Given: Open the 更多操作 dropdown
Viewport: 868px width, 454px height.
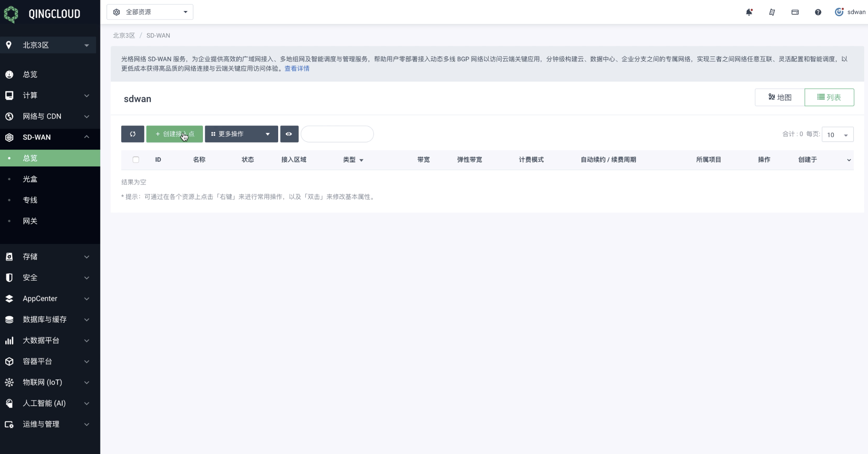Looking at the screenshot, I should [x=241, y=134].
